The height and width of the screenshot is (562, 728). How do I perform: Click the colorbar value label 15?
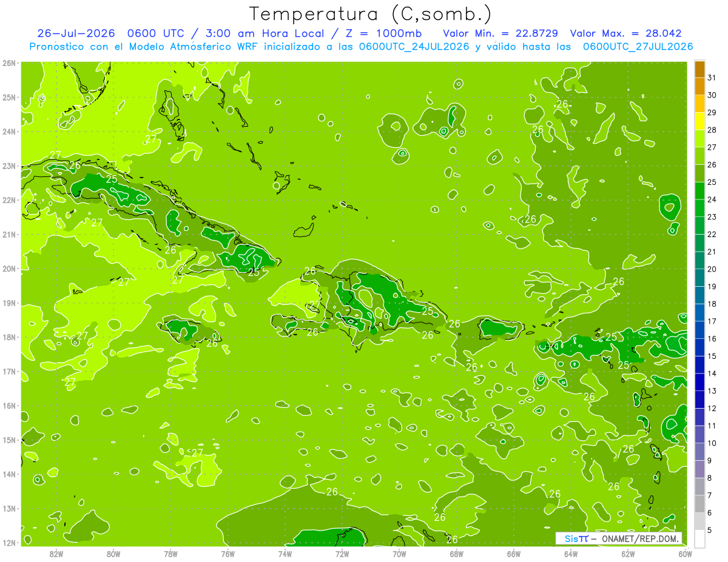coord(712,356)
